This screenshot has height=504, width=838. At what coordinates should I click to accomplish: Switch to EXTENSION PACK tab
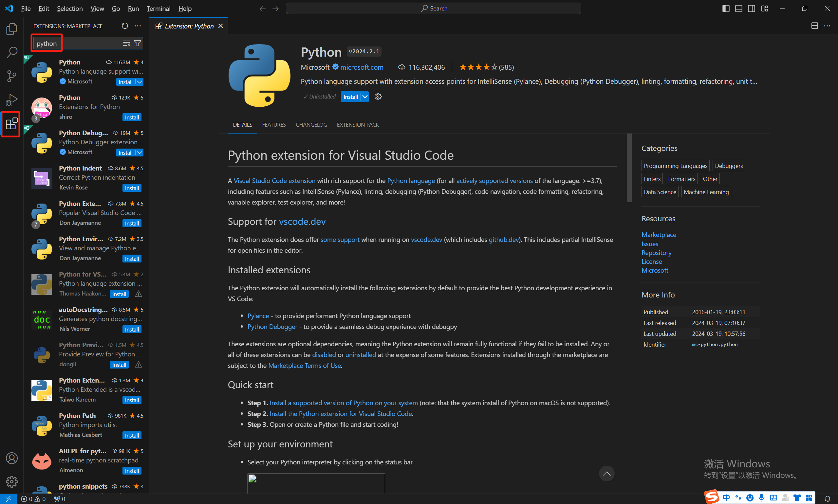(x=358, y=125)
